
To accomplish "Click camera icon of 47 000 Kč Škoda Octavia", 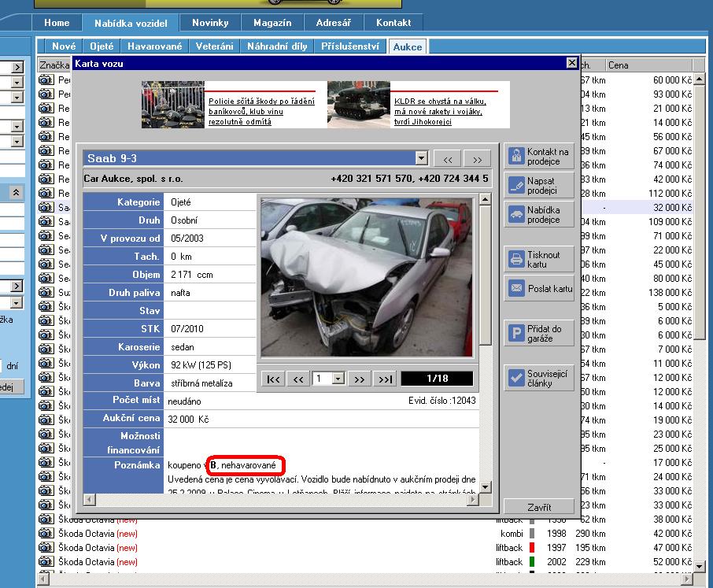I will point(46,548).
